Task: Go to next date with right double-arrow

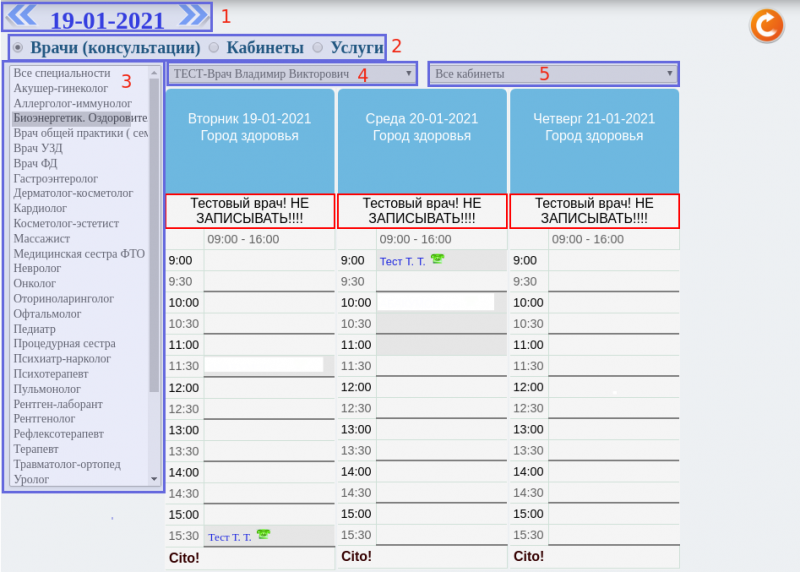Action: point(193,16)
